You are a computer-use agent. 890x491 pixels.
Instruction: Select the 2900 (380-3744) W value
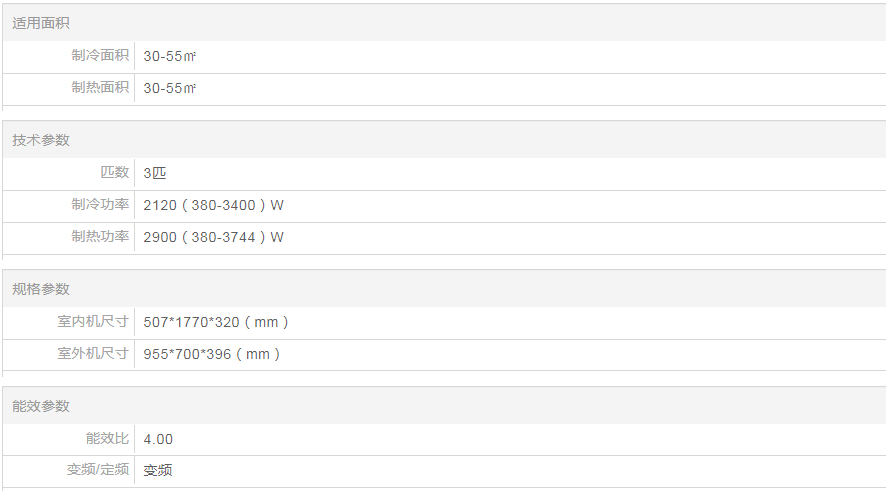click(x=213, y=238)
